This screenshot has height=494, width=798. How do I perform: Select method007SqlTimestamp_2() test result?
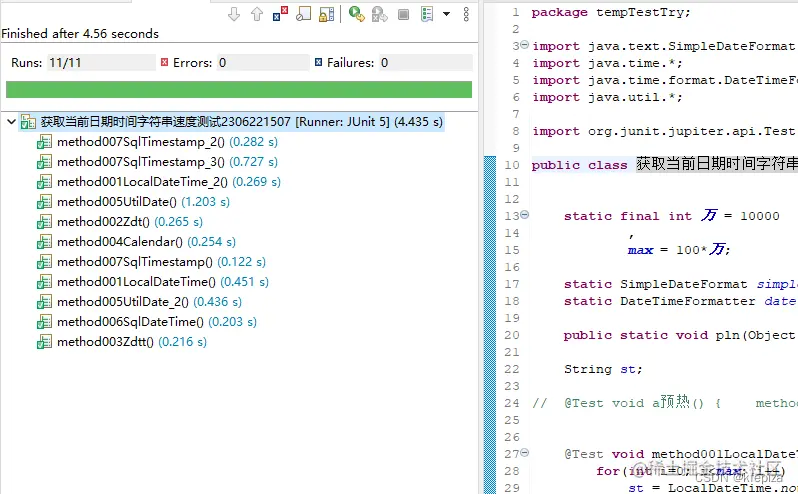167,142
